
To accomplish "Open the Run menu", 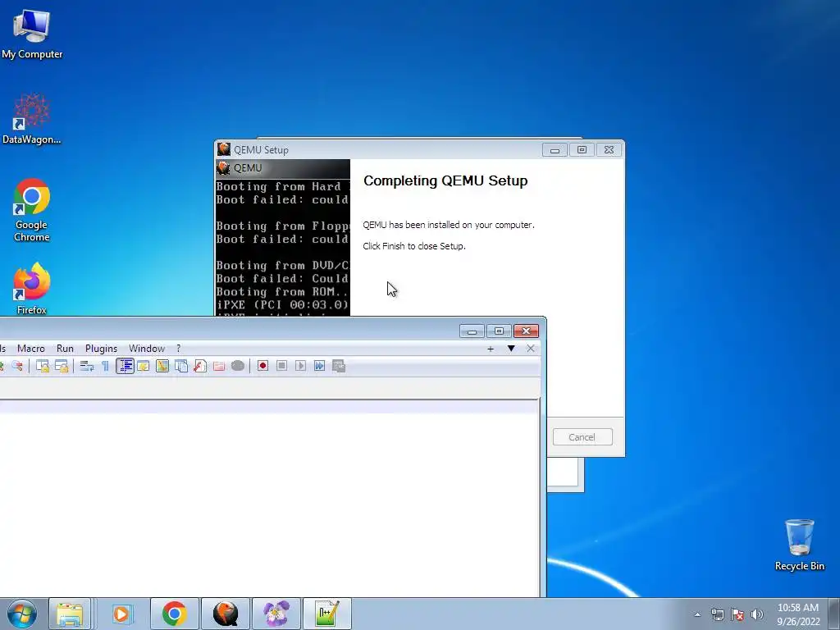I will (x=65, y=349).
